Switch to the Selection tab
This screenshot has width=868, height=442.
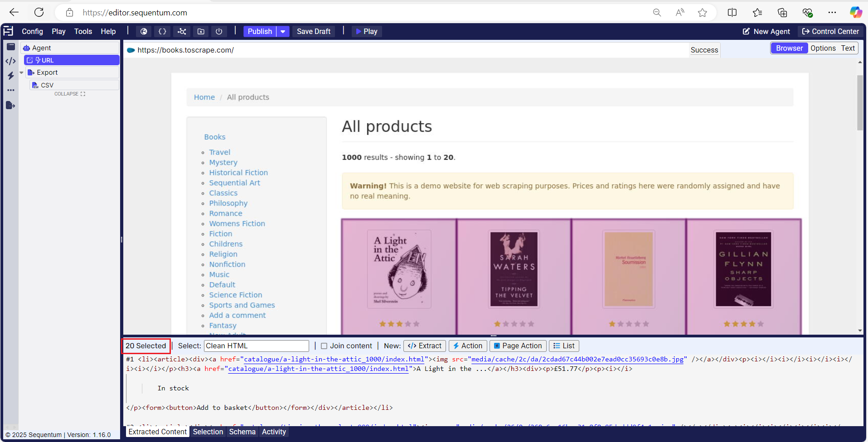[208, 432]
